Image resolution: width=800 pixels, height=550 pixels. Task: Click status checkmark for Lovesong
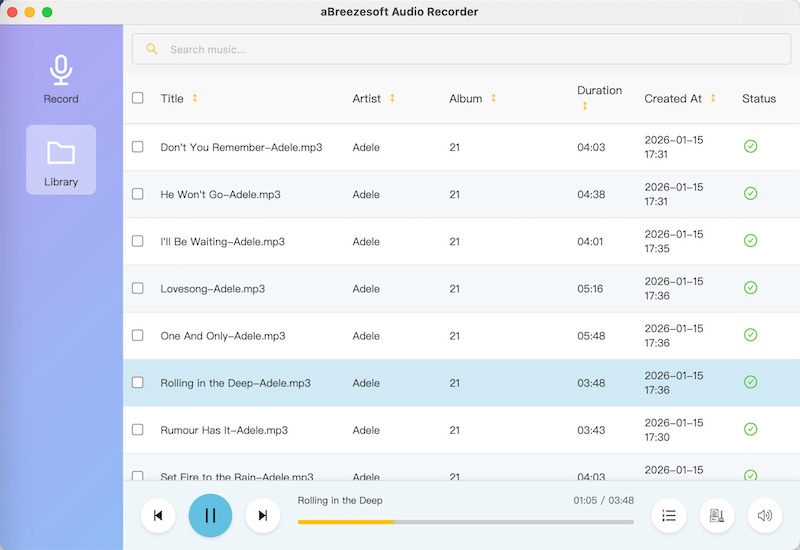tap(751, 288)
